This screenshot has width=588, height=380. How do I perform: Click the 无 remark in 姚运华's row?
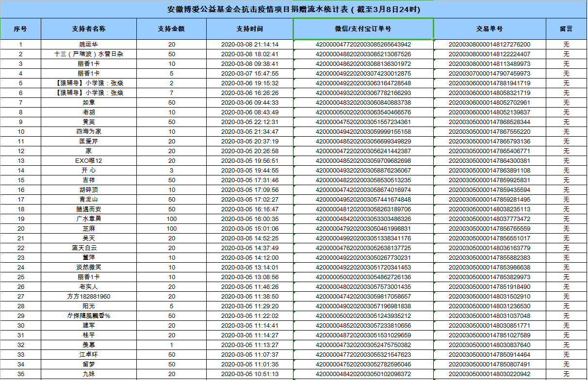(x=566, y=45)
